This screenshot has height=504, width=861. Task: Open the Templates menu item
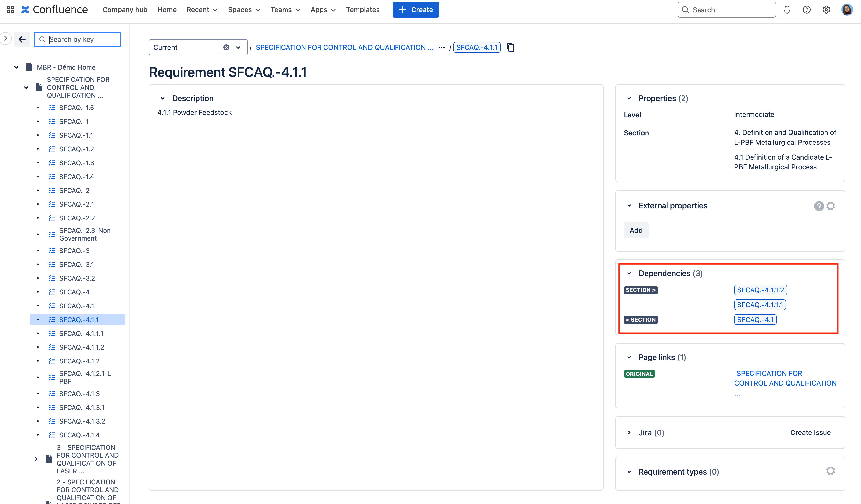[362, 10]
